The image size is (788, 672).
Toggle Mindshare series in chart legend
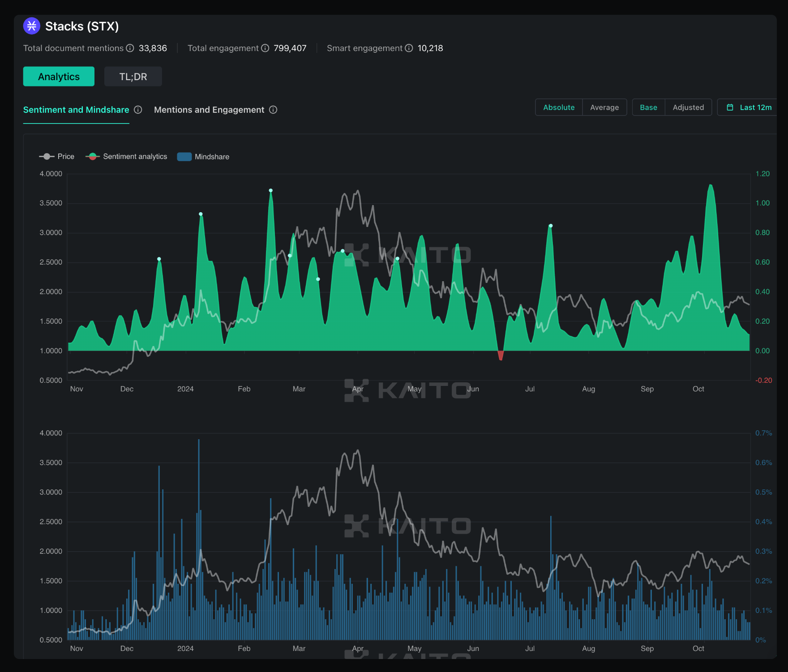tap(203, 157)
